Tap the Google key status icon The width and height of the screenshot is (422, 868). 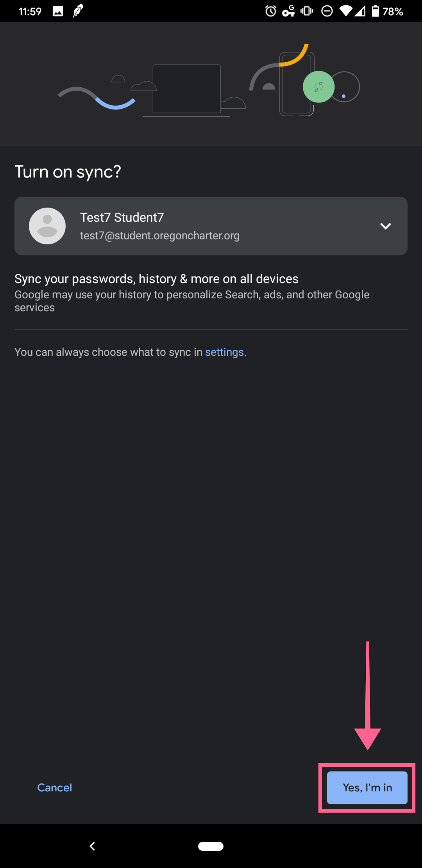pos(289,11)
